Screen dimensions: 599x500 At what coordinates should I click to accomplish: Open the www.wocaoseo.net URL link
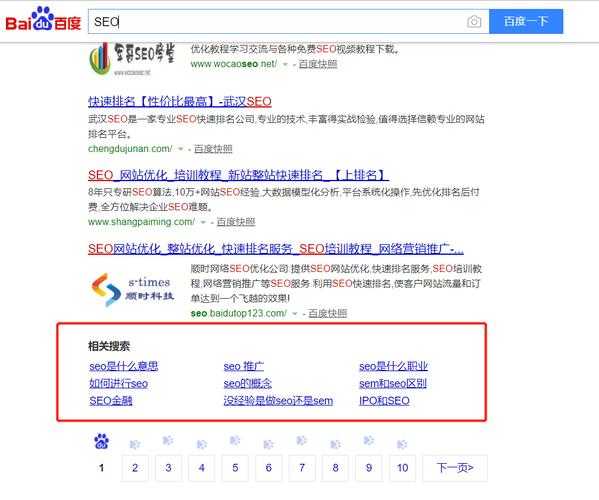(x=234, y=64)
